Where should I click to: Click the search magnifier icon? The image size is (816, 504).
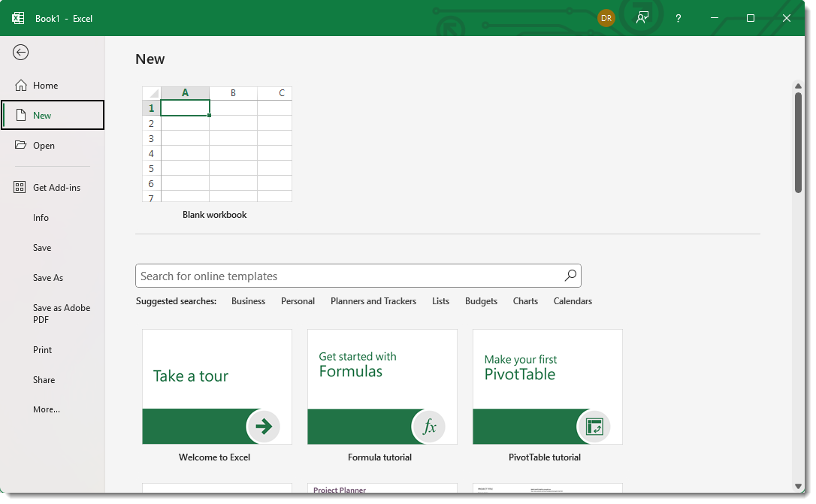click(570, 276)
